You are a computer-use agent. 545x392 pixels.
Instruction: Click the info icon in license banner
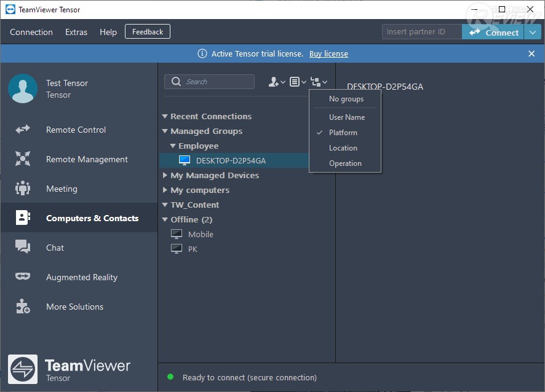click(x=202, y=53)
